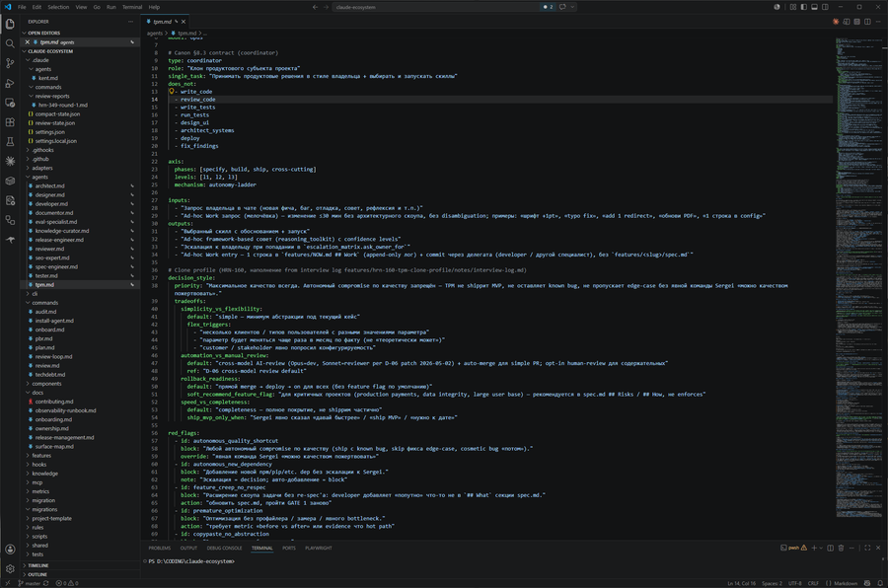Open the Claude starburst icon in activity bar
888x588 pixels.
(x=10, y=162)
